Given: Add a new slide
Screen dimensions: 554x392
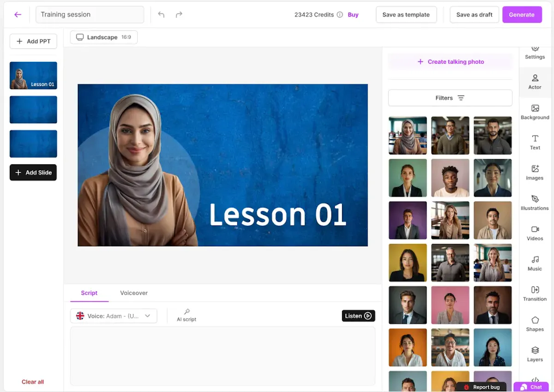Looking at the screenshot, I should pyautogui.click(x=33, y=172).
